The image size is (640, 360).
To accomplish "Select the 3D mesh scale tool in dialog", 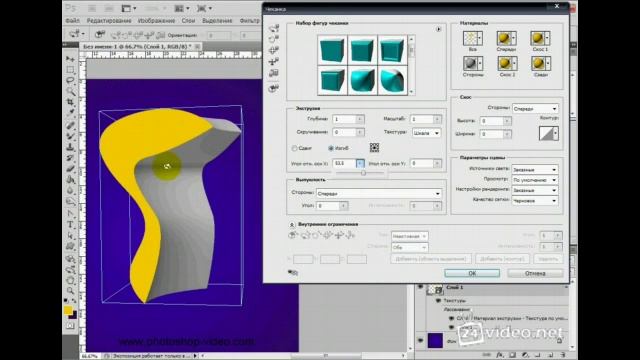I will 274,73.
